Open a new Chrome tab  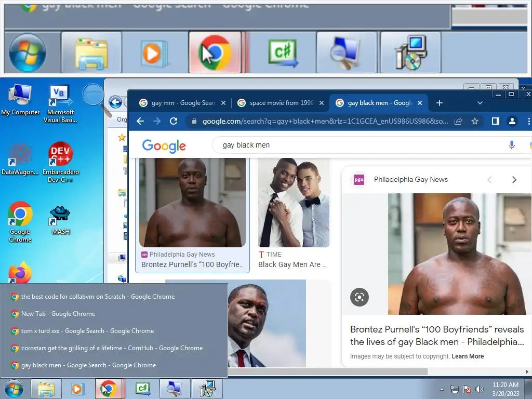point(440,103)
